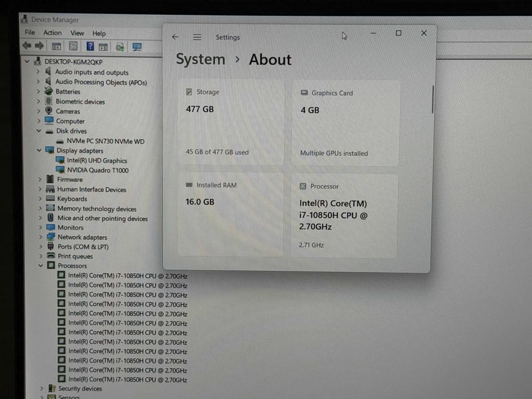
Task: Select Mice and other pointing devices
Action: 103,218
